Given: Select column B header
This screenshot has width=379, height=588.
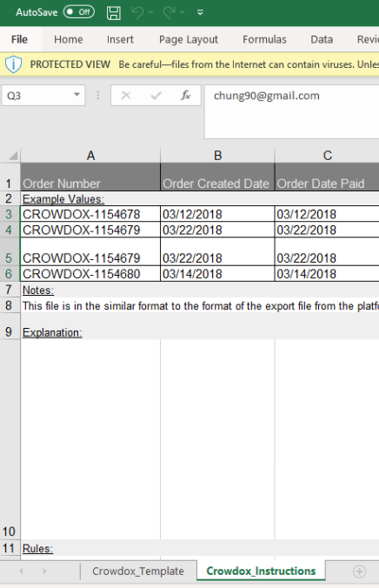Looking at the screenshot, I should (x=218, y=155).
